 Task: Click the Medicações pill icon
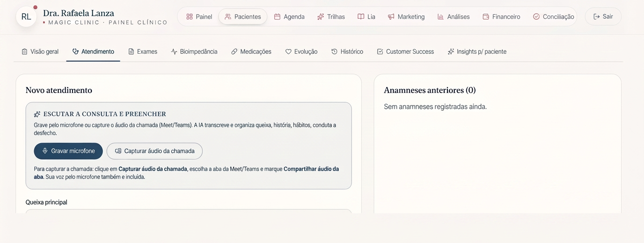[x=234, y=52]
